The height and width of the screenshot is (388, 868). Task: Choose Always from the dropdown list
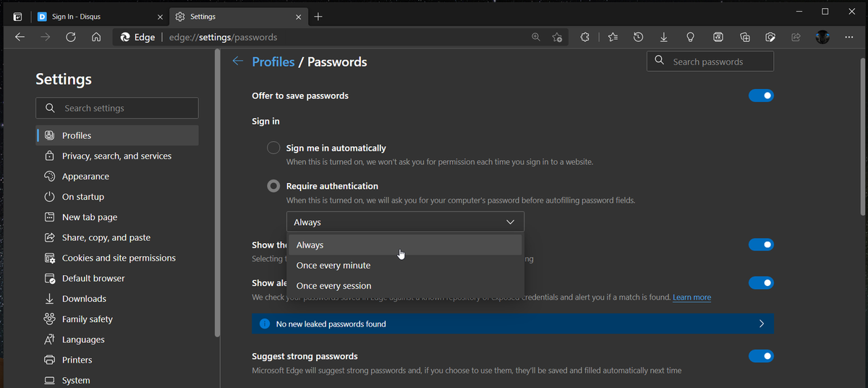click(405, 245)
